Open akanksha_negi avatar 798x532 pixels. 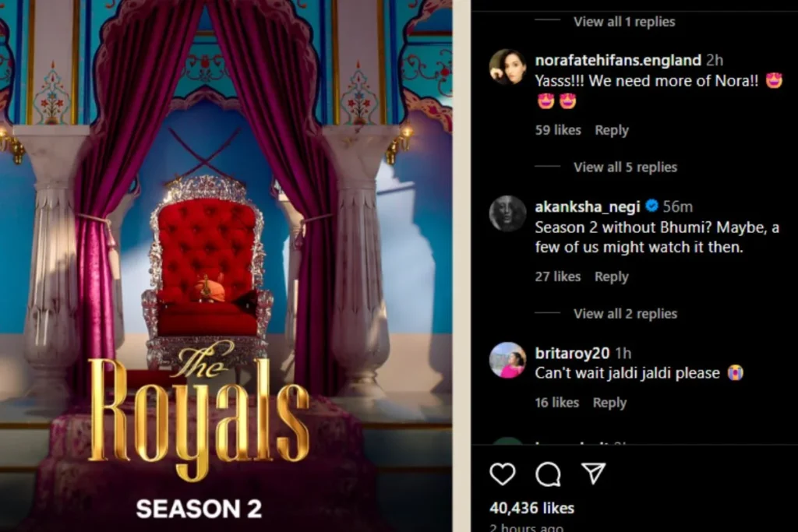507,213
